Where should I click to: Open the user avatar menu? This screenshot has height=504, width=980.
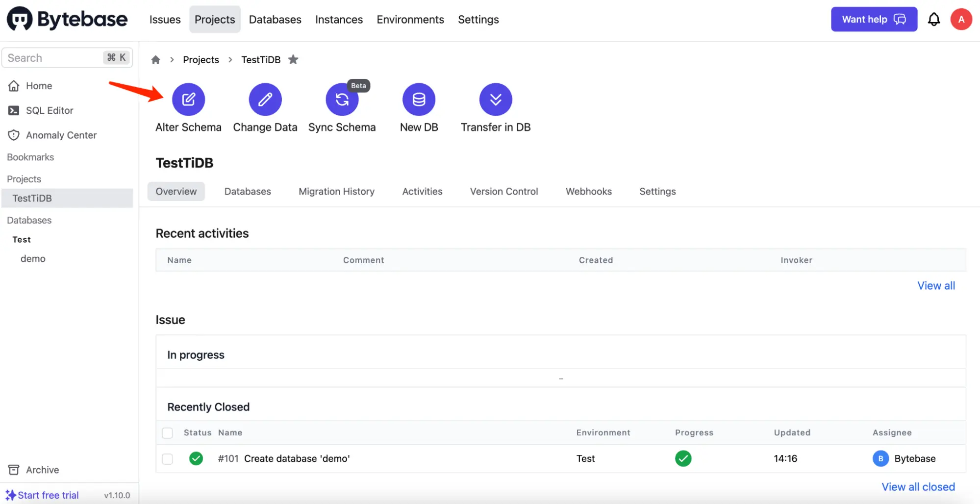[961, 20]
